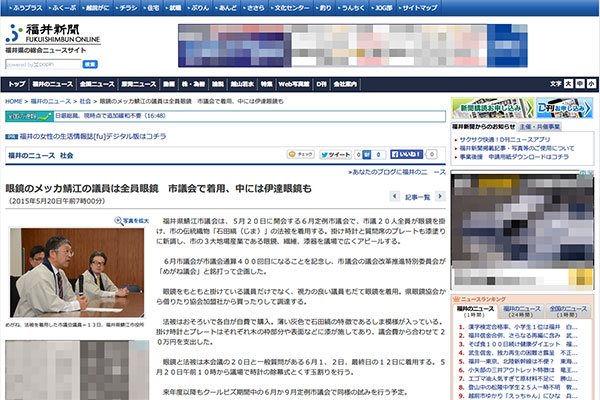Image resolution: width=600 pixels, height=400 pixels.
Task: Click the sidebar pixelated advertisement image
Action: coord(522,230)
